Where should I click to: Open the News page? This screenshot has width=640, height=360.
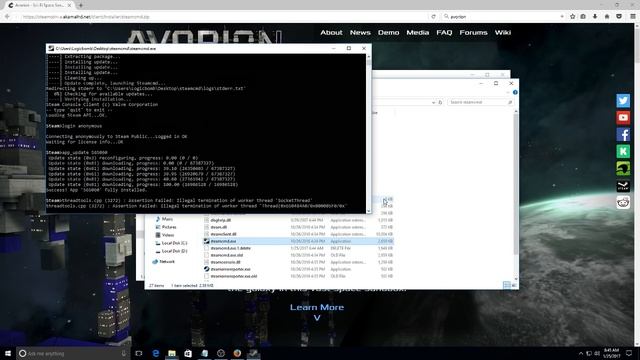[360, 33]
